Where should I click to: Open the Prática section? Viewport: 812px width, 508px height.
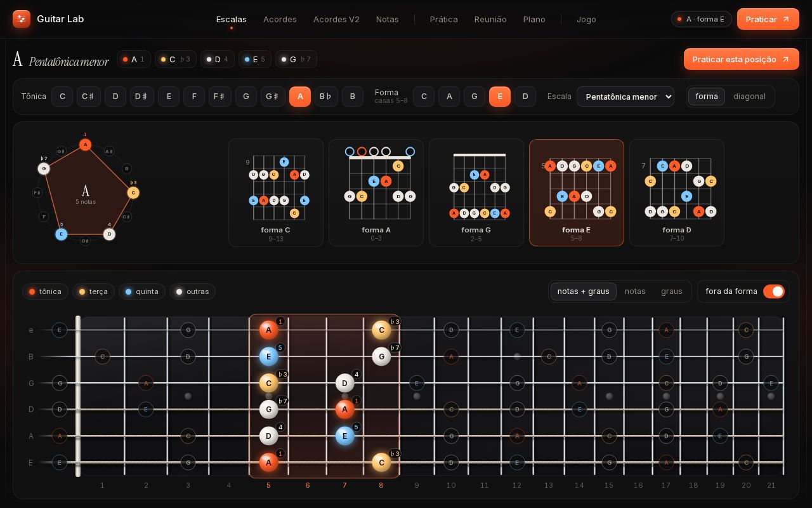(x=444, y=19)
